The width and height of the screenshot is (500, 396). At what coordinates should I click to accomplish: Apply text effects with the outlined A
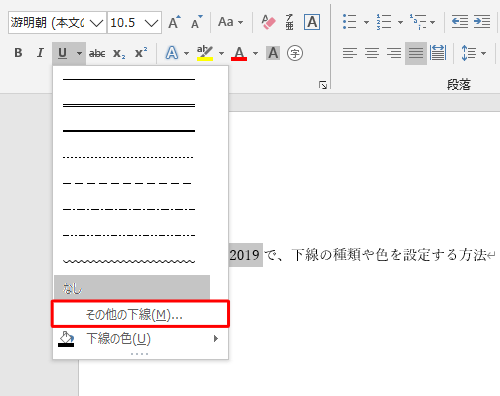click(x=172, y=53)
